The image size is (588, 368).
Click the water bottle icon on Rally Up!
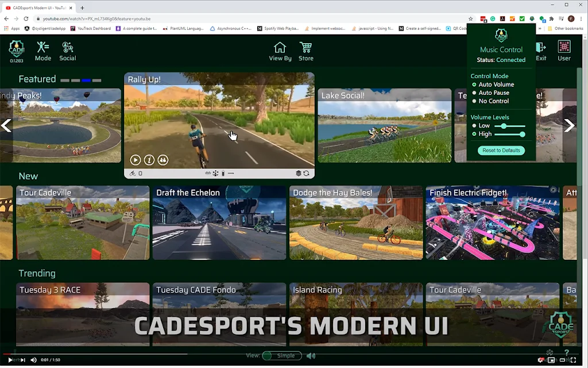223,173
